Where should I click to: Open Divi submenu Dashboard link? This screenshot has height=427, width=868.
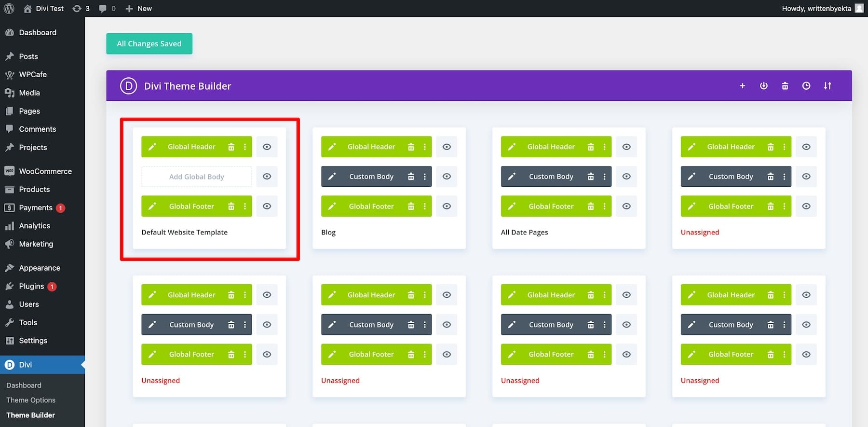24,385
